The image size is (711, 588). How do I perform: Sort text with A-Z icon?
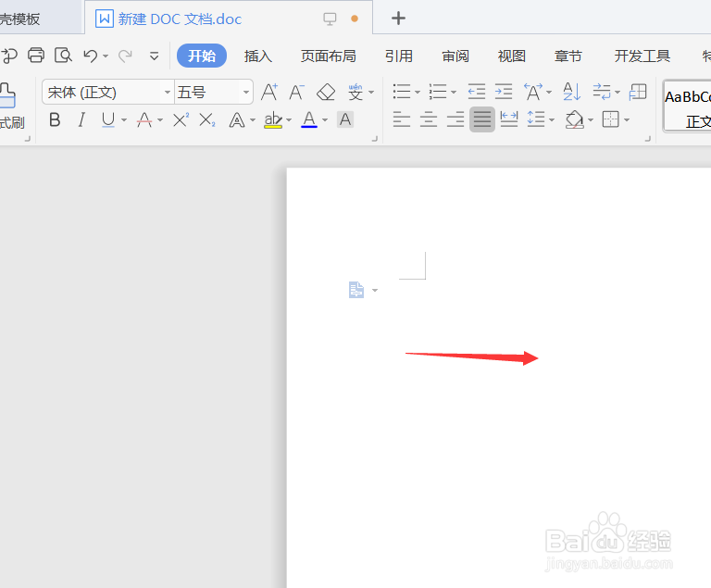click(x=572, y=92)
